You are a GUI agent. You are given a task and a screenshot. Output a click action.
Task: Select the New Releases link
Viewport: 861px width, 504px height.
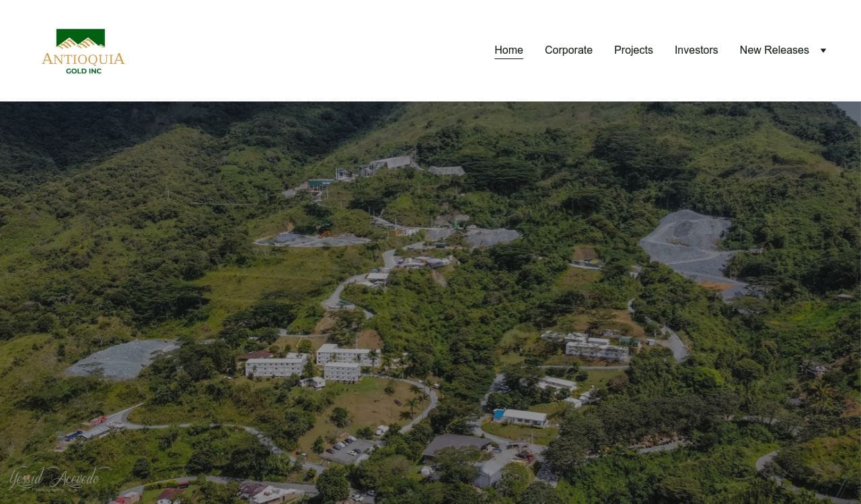pyautogui.click(x=774, y=50)
